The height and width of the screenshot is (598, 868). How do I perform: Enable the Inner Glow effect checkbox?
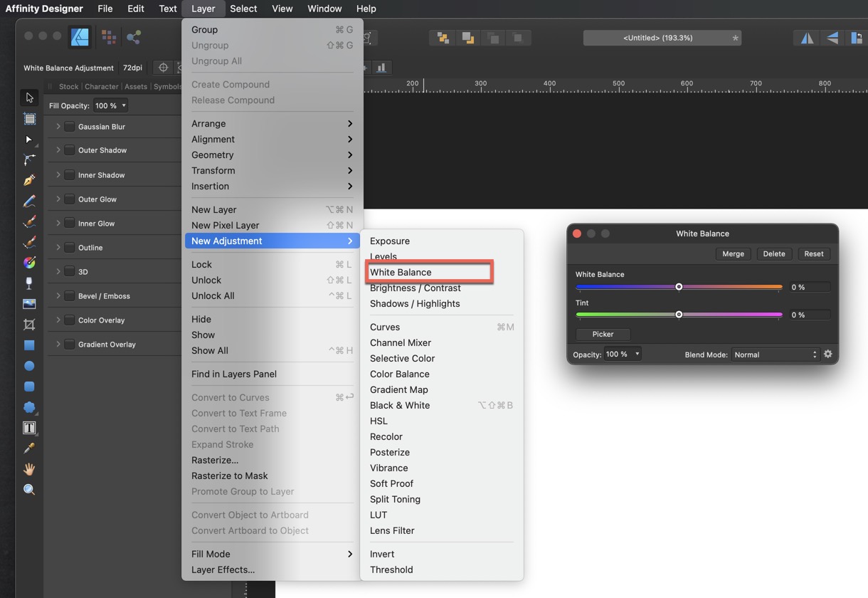[x=69, y=224]
